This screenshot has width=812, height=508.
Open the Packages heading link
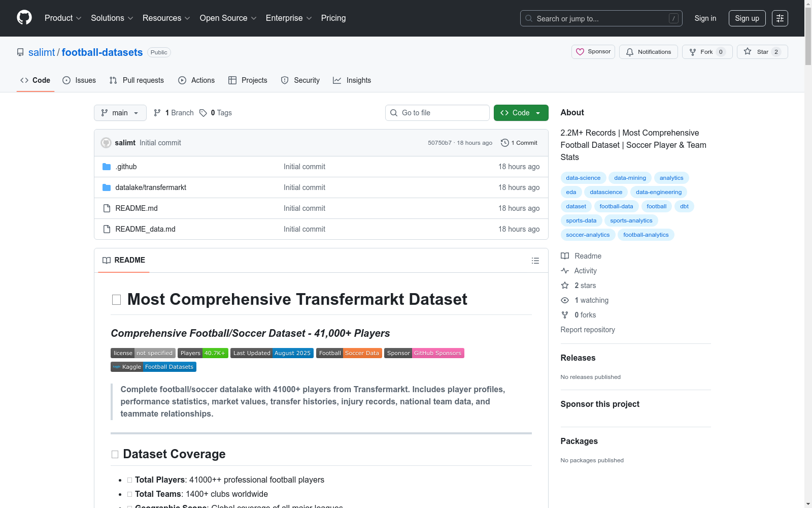[x=579, y=441]
